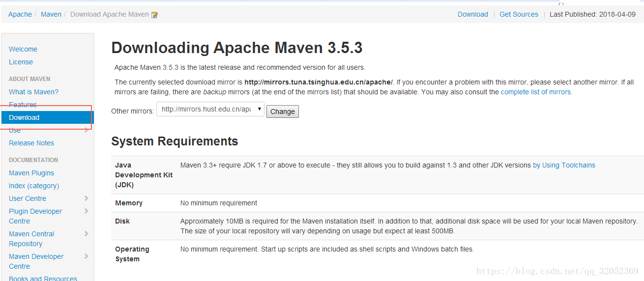Open Maven Plugins in the sidebar
This screenshot has height=281, width=644.
coord(31,173)
